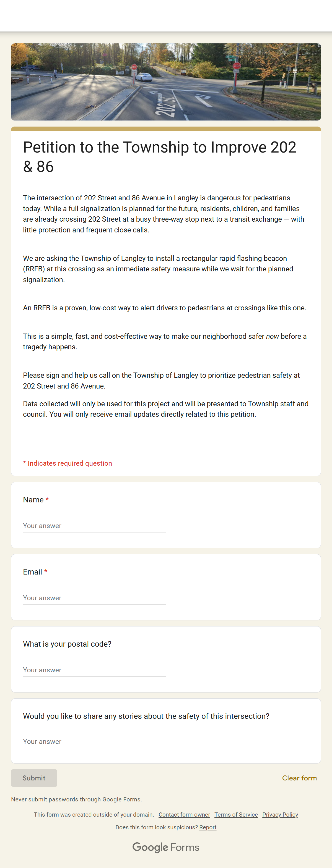Image resolution: width=332 pixels, height=868 pixels.
Task: Click the intersection safety stories answer field
Action: point(166,741)
